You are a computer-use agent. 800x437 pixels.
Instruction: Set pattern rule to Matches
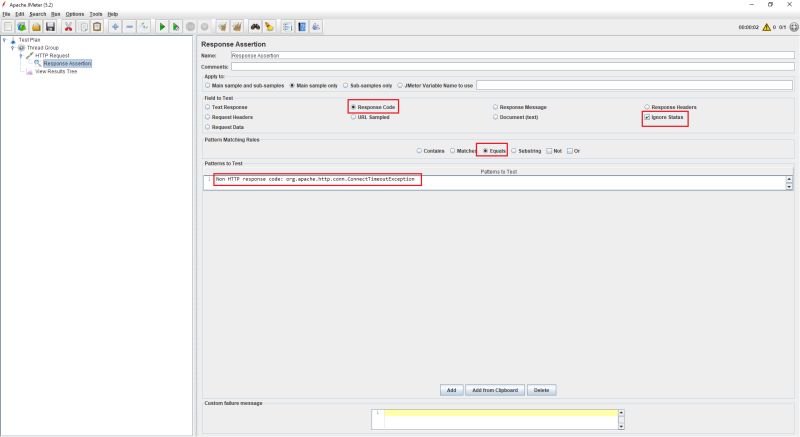463,151
